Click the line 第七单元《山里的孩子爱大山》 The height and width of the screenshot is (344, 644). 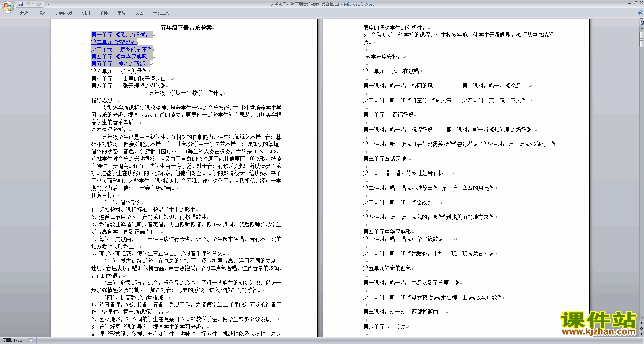coord(131,79)
